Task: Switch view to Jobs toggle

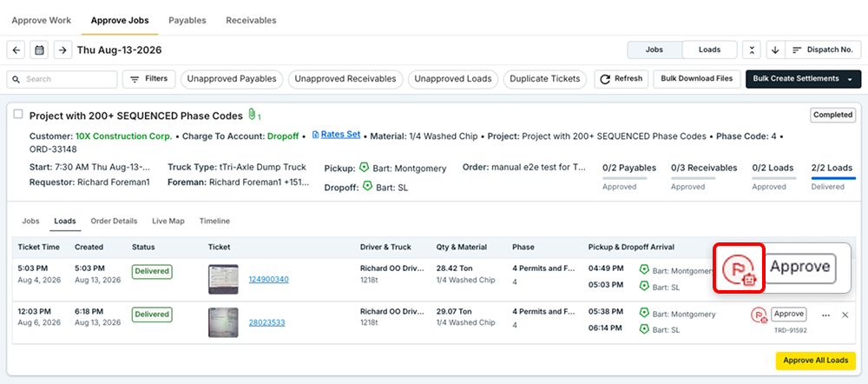Action: click(654, 50)
